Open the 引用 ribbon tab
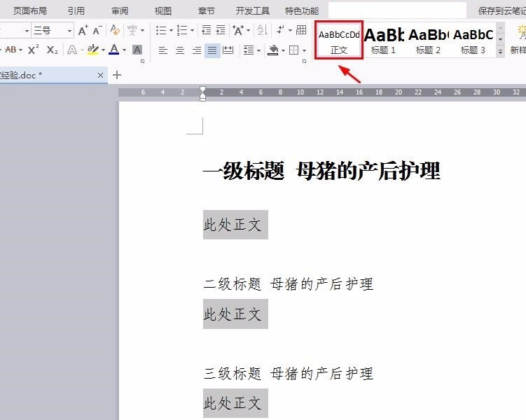This screenshot has width=526, height=420. click(76, 10)
